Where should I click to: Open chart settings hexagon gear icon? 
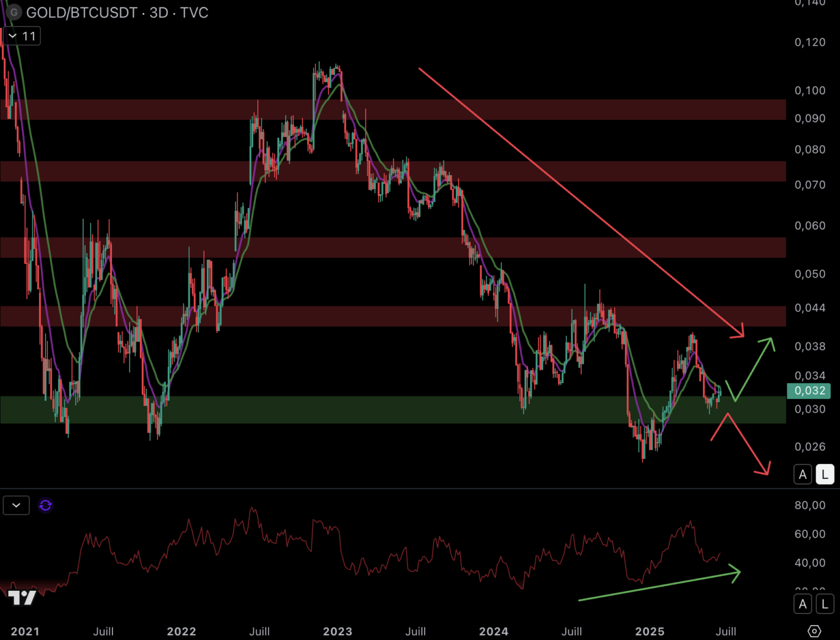815,631
